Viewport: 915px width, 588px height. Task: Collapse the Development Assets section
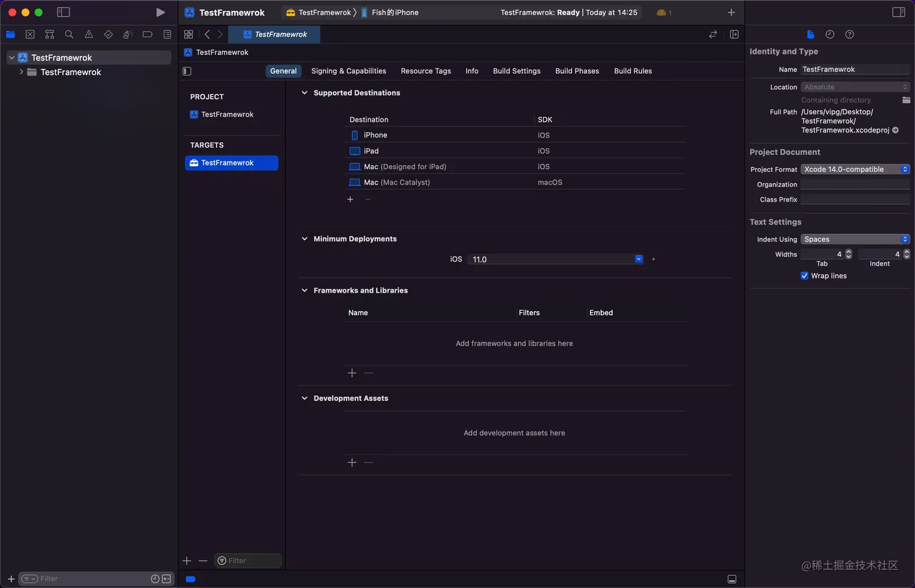click(304, 398)
